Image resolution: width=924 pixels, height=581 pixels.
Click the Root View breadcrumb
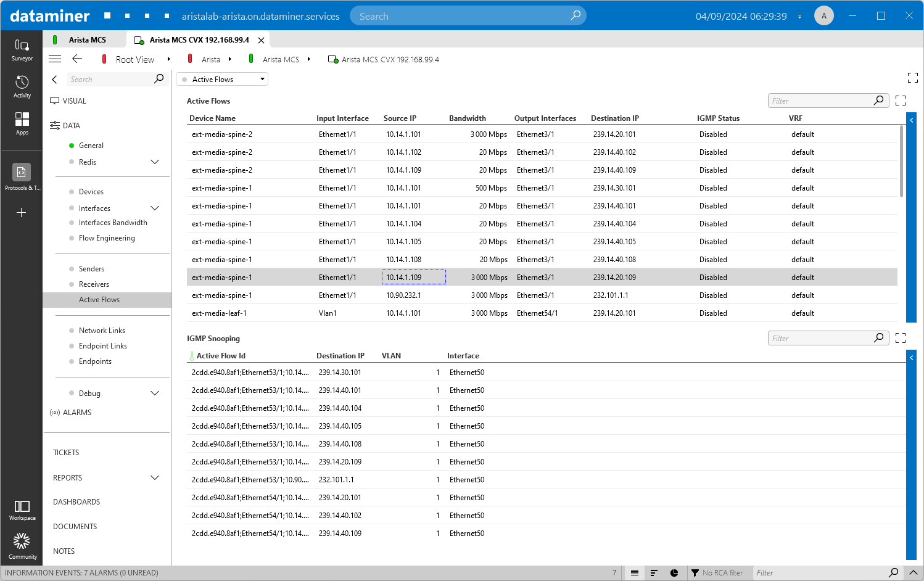[134, 59]
